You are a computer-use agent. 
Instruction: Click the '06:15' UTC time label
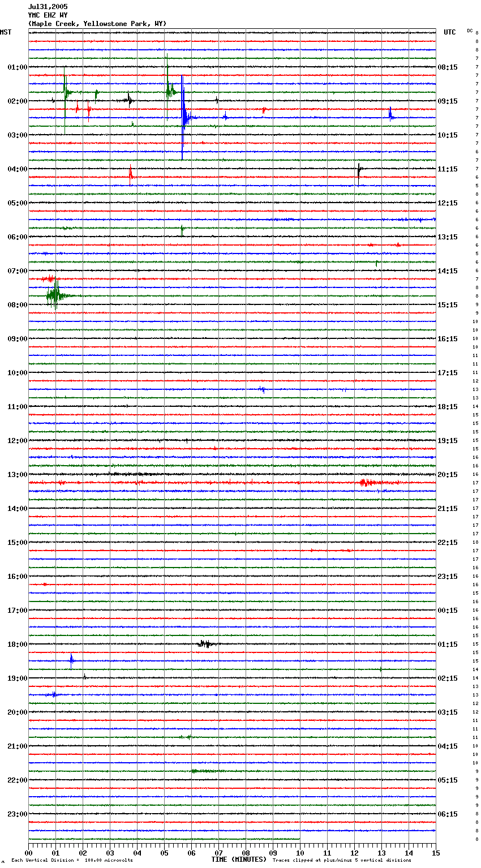click(448, 814)
